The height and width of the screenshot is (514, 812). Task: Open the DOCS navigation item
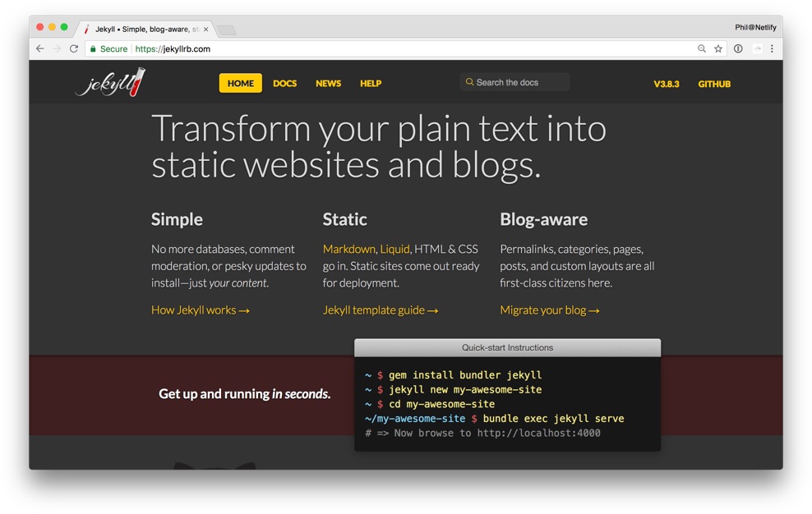(284, 84)
